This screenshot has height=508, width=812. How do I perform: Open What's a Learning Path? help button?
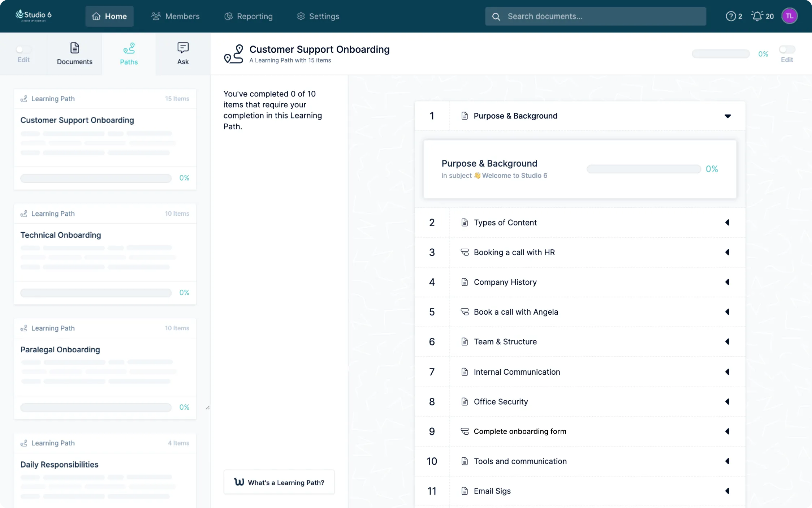pos(279,482)
